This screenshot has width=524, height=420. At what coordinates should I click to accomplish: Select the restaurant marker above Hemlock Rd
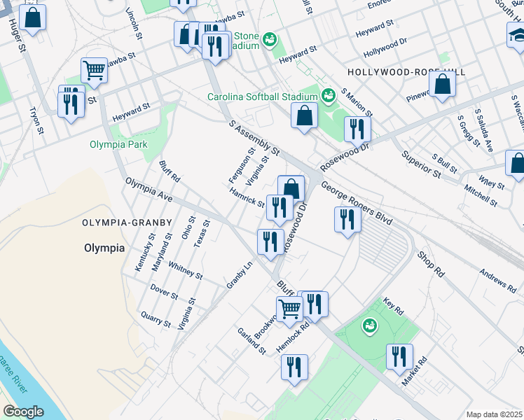click(315, 307)
